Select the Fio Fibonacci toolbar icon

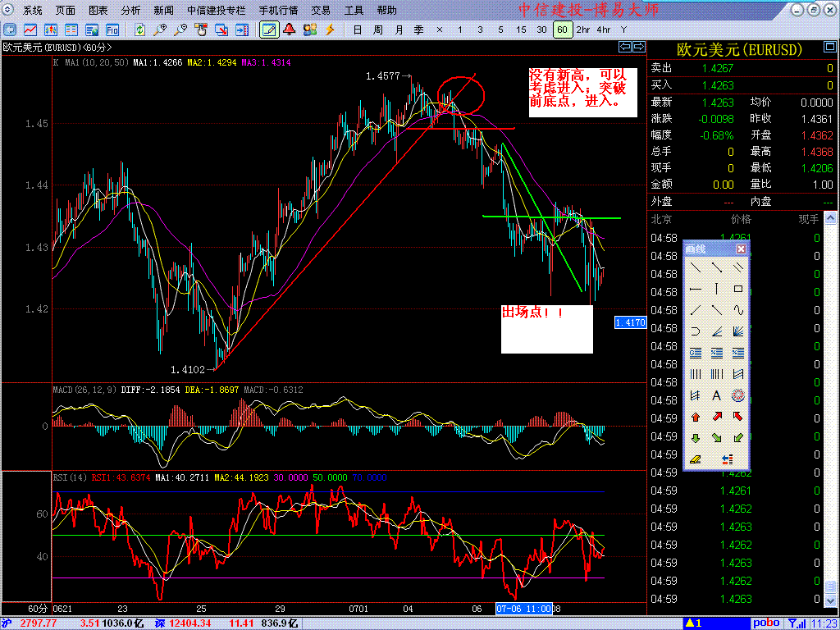(112, 30)
